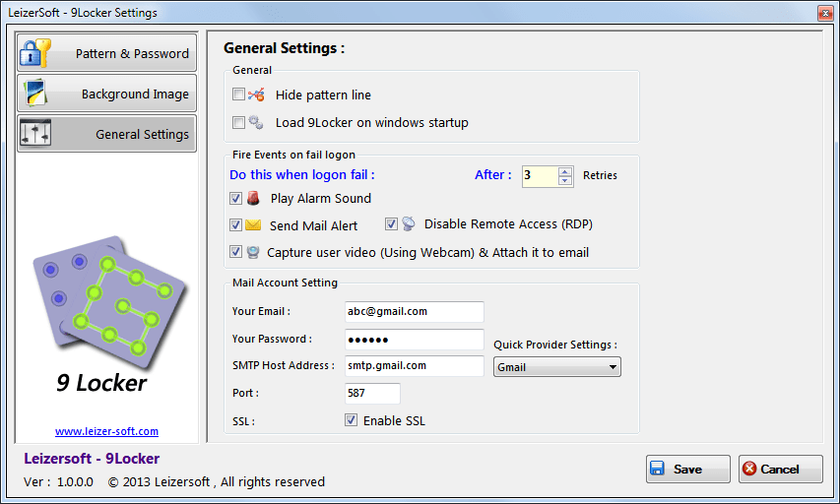Toggle the Enable SSL checkbox

click(351, 420)
